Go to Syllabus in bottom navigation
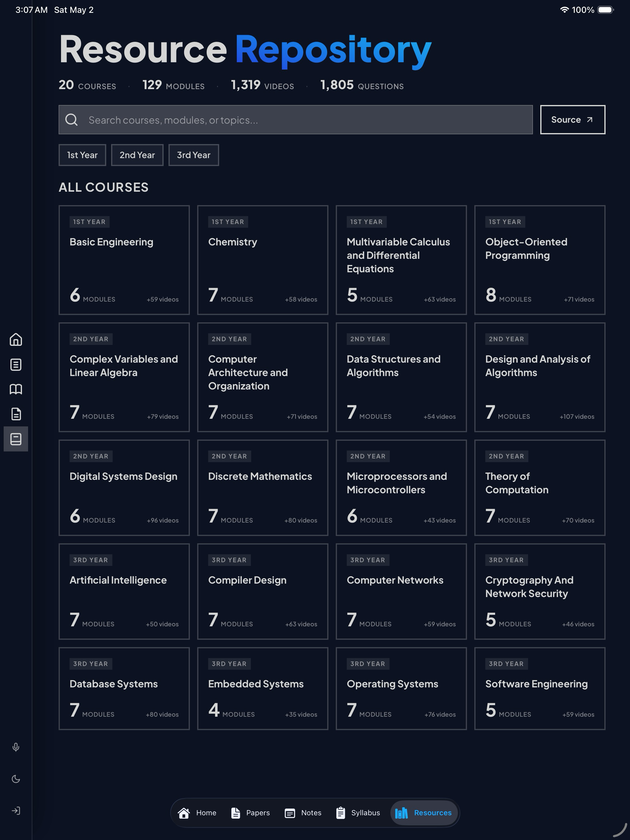Image resolution: width=630 pixels, height=840 pixels. click(358, 813)
